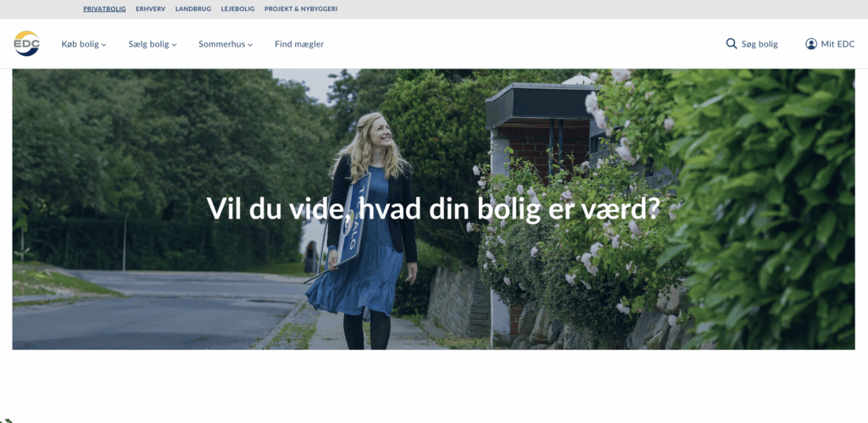This screenshot has height=423, width=868.
Task: Click the Søg bolig text
Action: coord(759,44)
